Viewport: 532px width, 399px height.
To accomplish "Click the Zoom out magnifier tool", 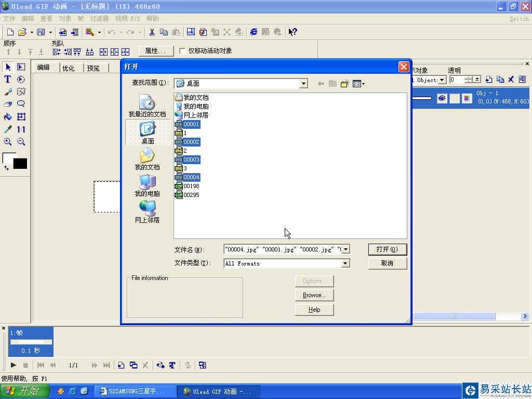I will click(x=21, y=141).
